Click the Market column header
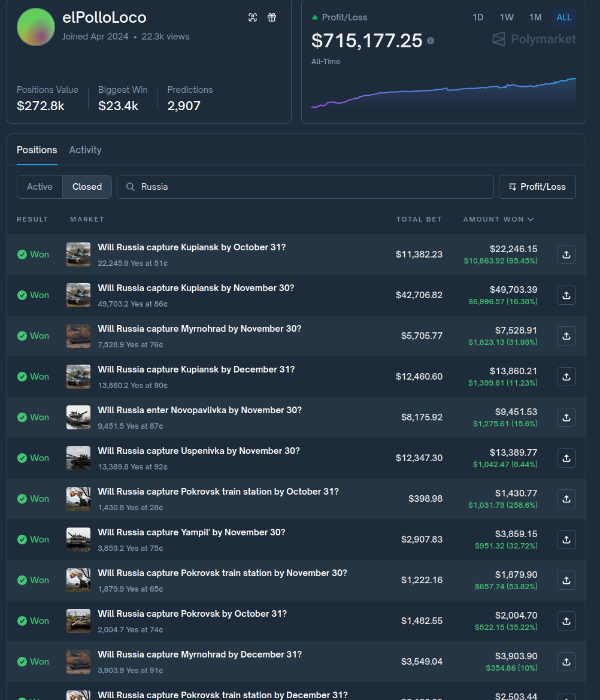The height and width of the screenshot is (700, 600). pos(87,219)
